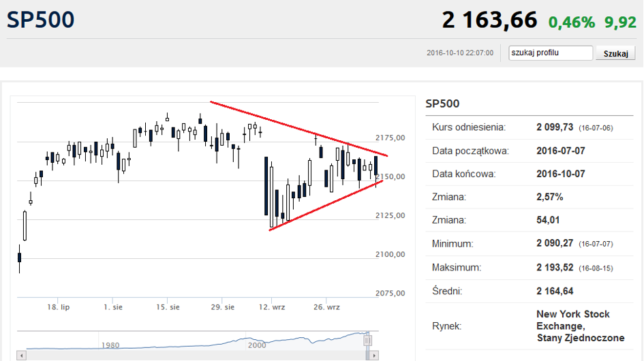The height and width of the screenshot is (361, 644).
Task: Click the '26. wrz' x-axis date label
Action: (326, 307)
